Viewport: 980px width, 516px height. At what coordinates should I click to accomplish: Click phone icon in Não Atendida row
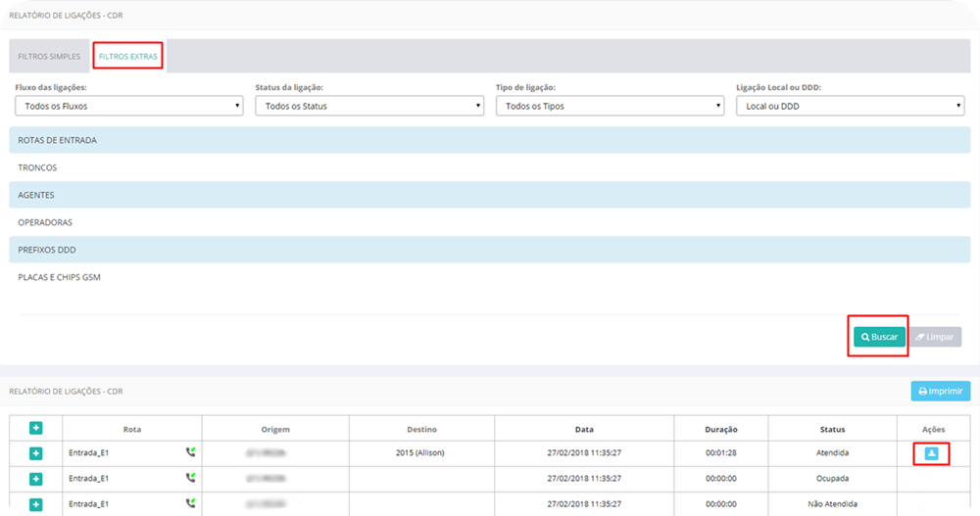(x=190, y=503)
